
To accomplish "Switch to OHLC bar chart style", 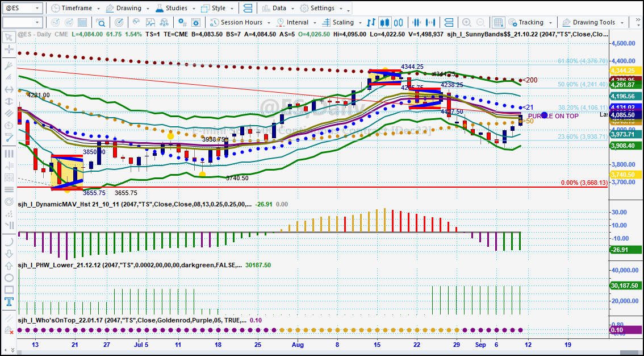I will [371, 22].
